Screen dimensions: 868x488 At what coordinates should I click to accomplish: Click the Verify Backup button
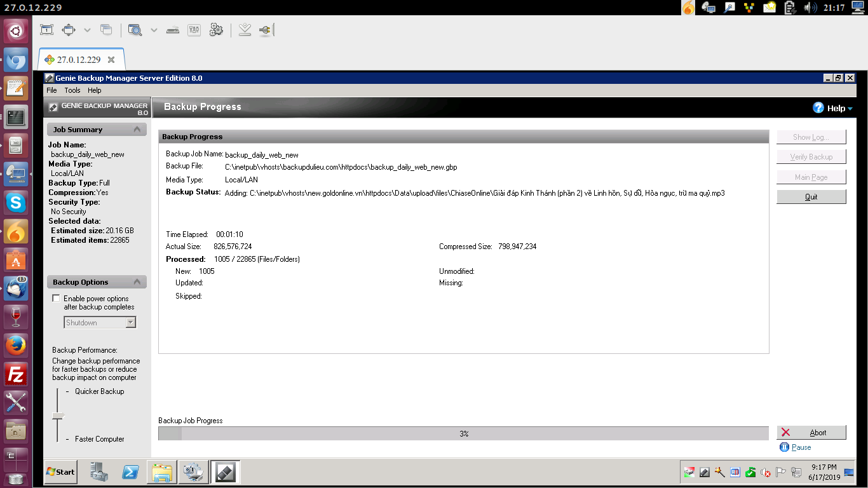click(x=811, y=157)
